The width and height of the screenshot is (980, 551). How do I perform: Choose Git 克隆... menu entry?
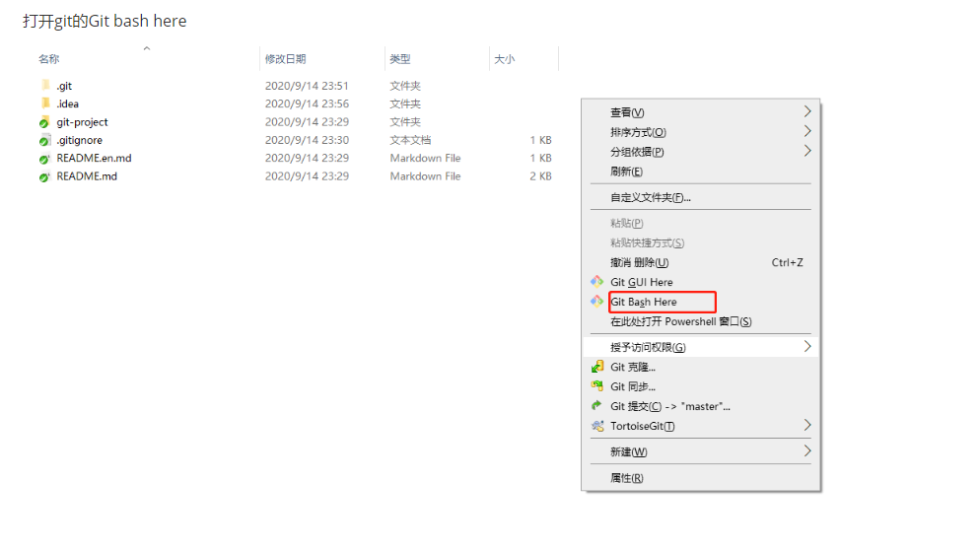[x=700, y=367]
